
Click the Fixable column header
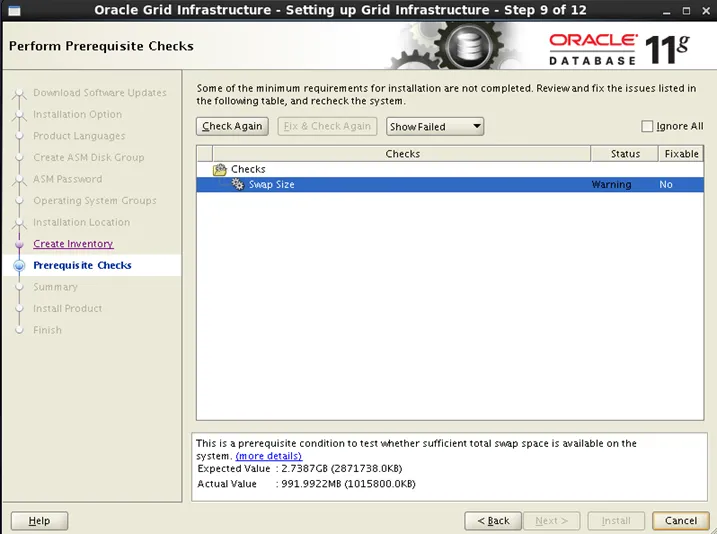(x=681, y=154)
